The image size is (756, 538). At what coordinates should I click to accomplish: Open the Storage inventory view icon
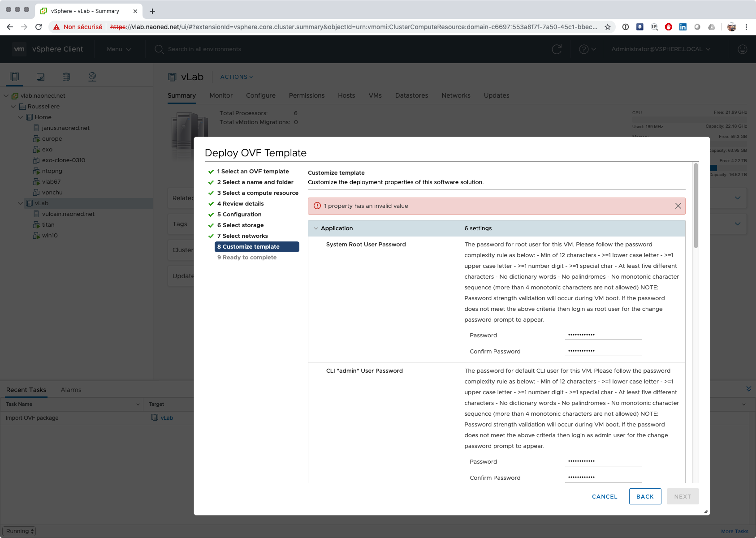[66, 77]
